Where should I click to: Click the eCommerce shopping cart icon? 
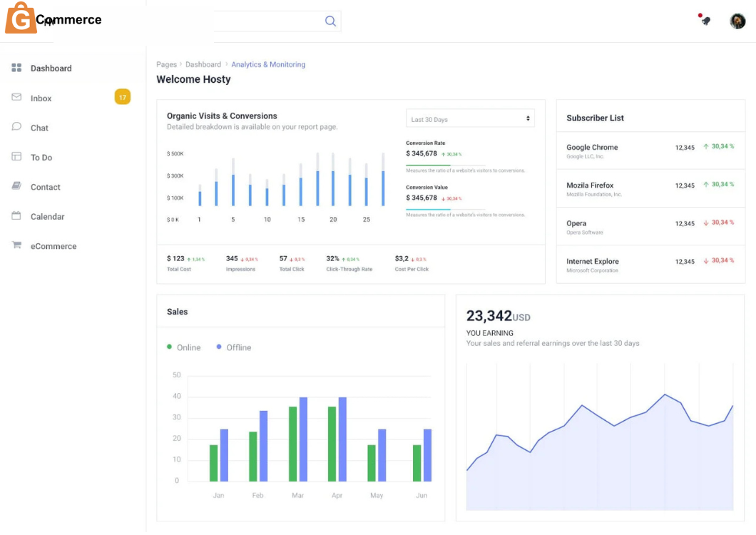pos(16,245)
